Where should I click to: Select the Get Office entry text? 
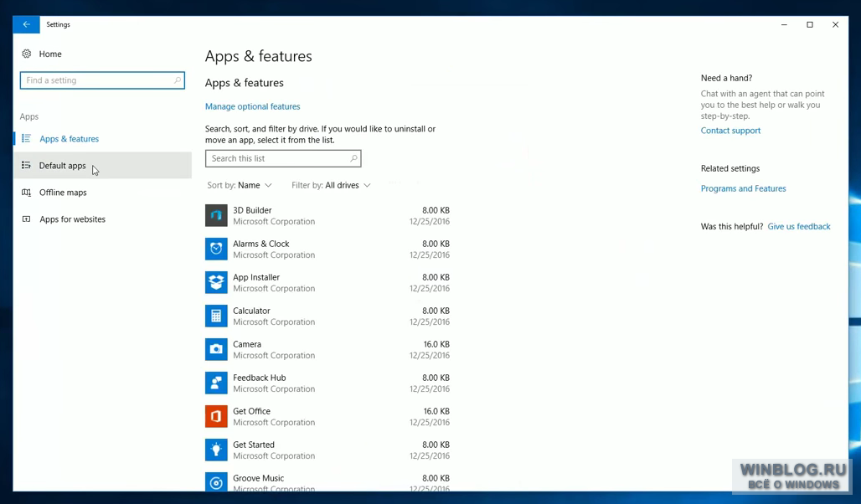[x=251, y=411]
